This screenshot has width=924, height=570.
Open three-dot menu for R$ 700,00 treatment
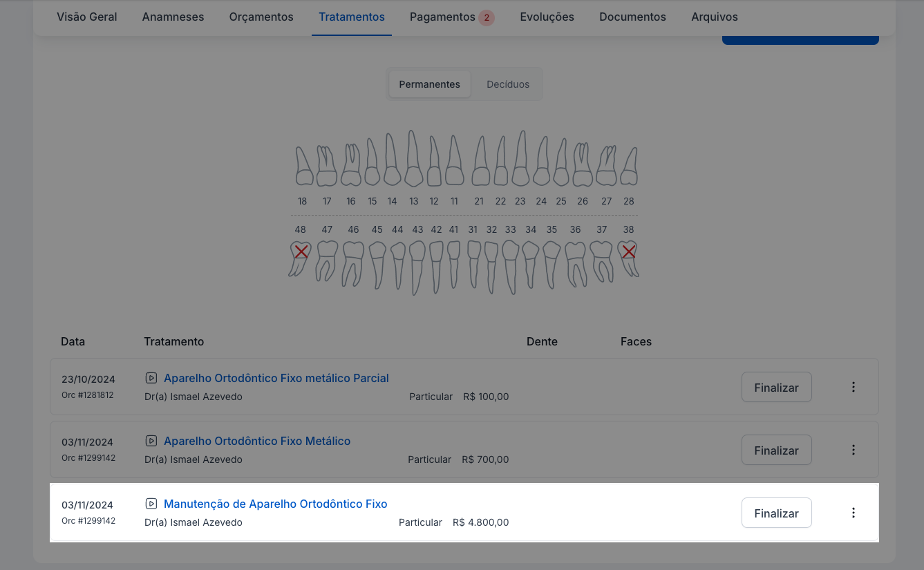coord(853,450)
